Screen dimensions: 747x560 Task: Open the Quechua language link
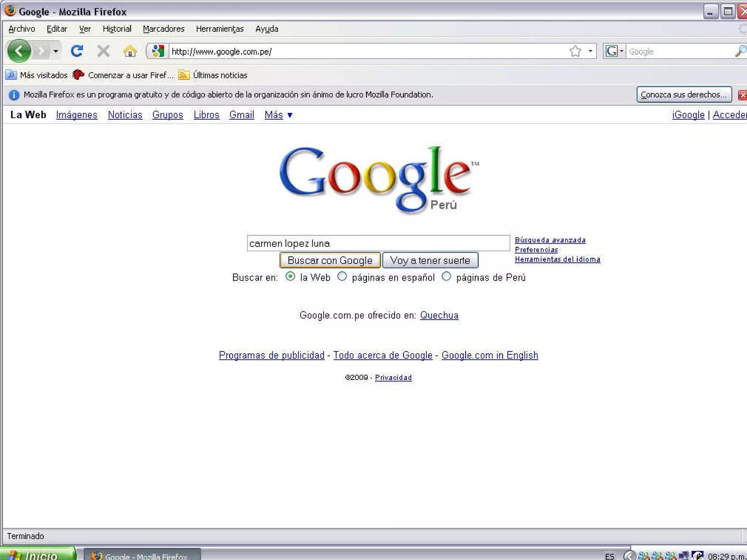(x=439, y=315)
